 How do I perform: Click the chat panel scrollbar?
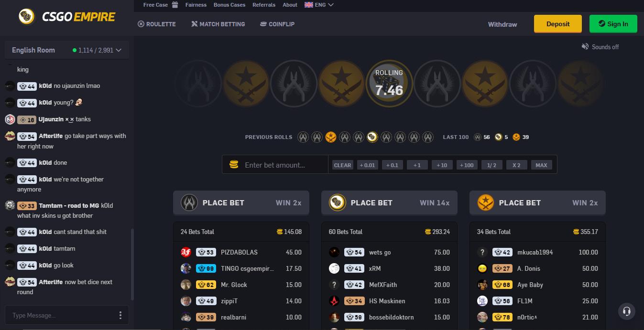point(132,264)
